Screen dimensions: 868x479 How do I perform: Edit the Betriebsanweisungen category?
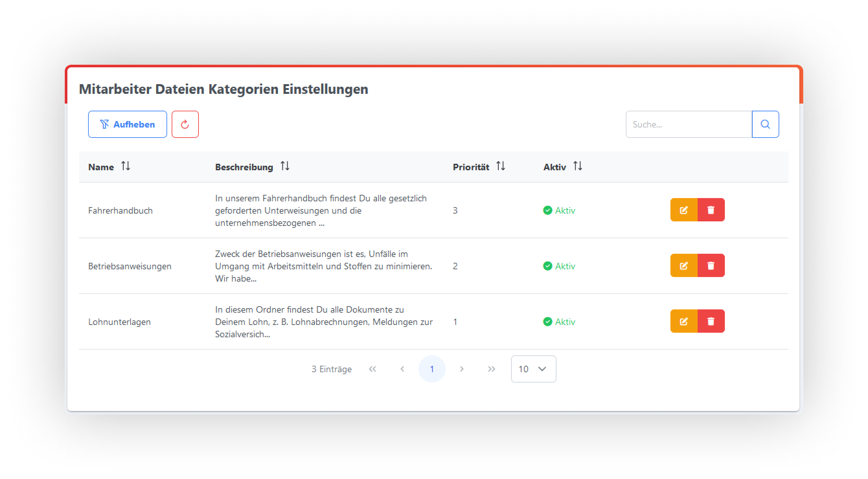point(684,266)
